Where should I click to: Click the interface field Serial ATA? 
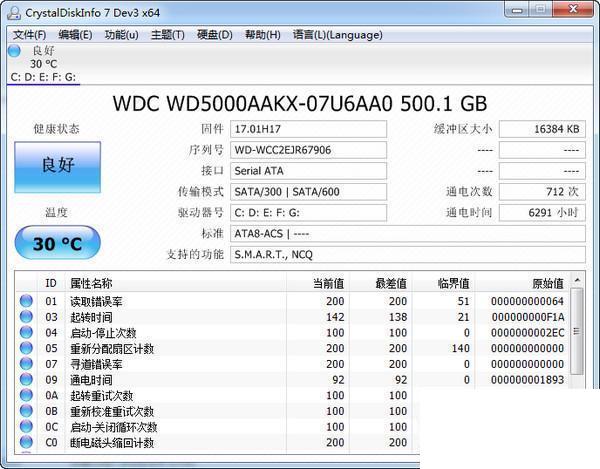tap(308, 171)
